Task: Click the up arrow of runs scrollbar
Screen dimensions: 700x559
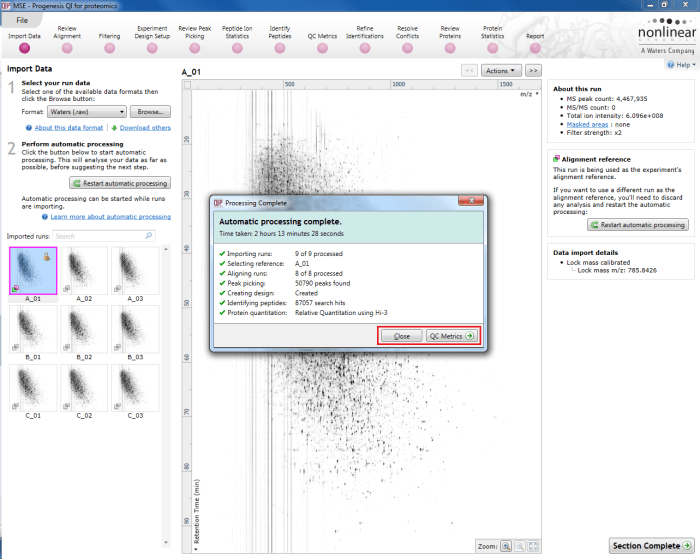Action: click(166, 249)
